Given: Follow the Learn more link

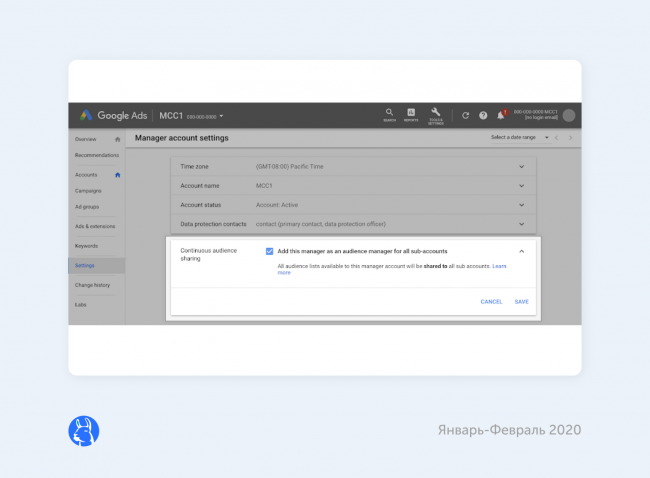Looking at the screenshot, I should (x=498, y=266).
